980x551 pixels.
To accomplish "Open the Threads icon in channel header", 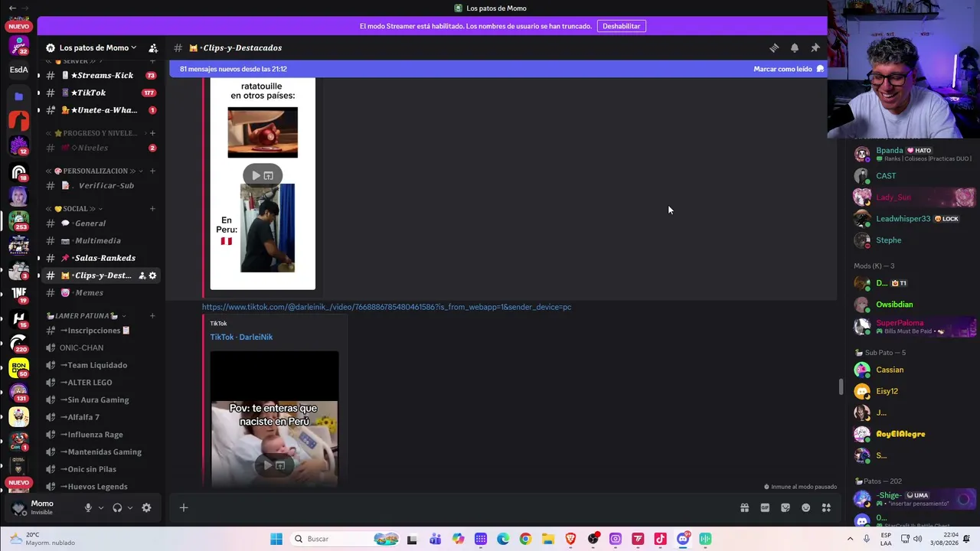I will (774, 47).
